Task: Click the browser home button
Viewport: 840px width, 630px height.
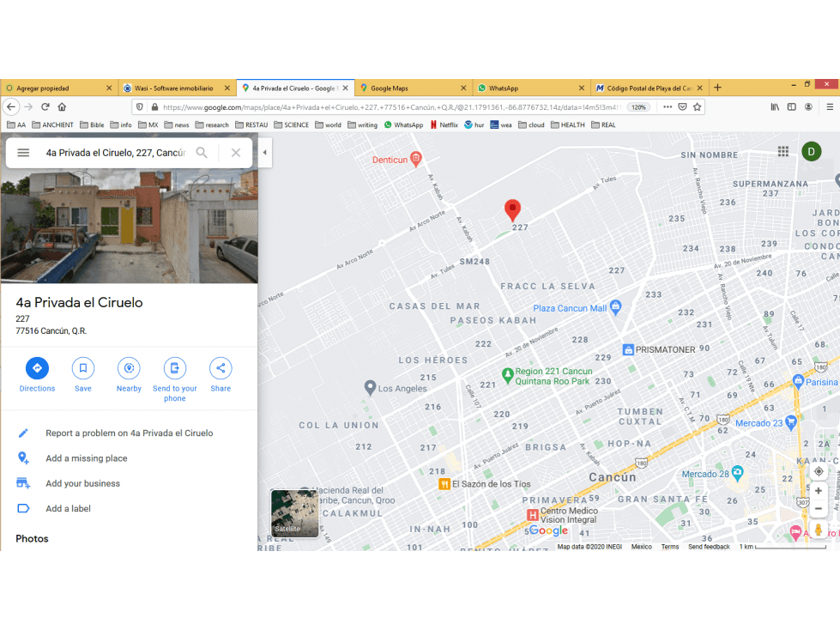Action: pos(62,107)
